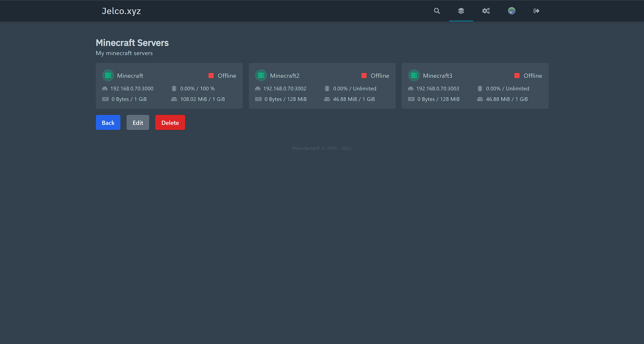The image size is (644, 344).
Task: Click the red status square on Minecraft2 card
Action: pyautogui.click(x=364, y=76)
